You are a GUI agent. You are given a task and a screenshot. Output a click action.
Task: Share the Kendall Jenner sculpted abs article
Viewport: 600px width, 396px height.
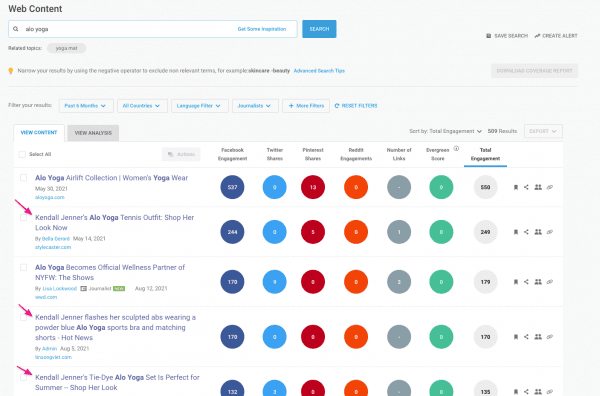point(526,337)
